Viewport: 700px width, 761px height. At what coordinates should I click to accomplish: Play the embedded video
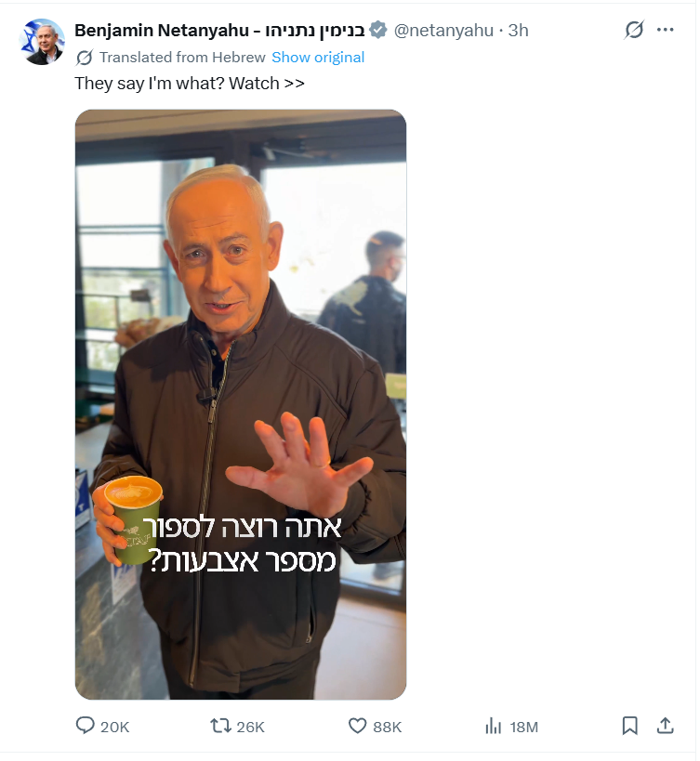pyautogui.click(x=241, y=405)
